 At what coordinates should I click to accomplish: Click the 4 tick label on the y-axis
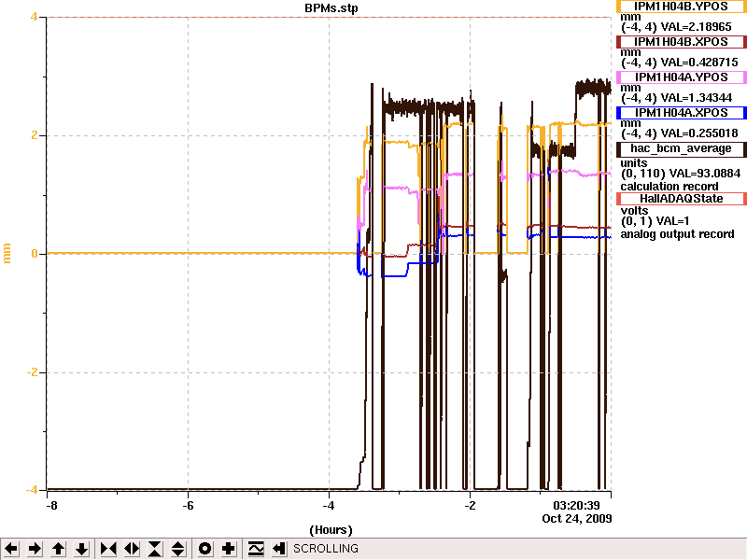tap(34, 17)
